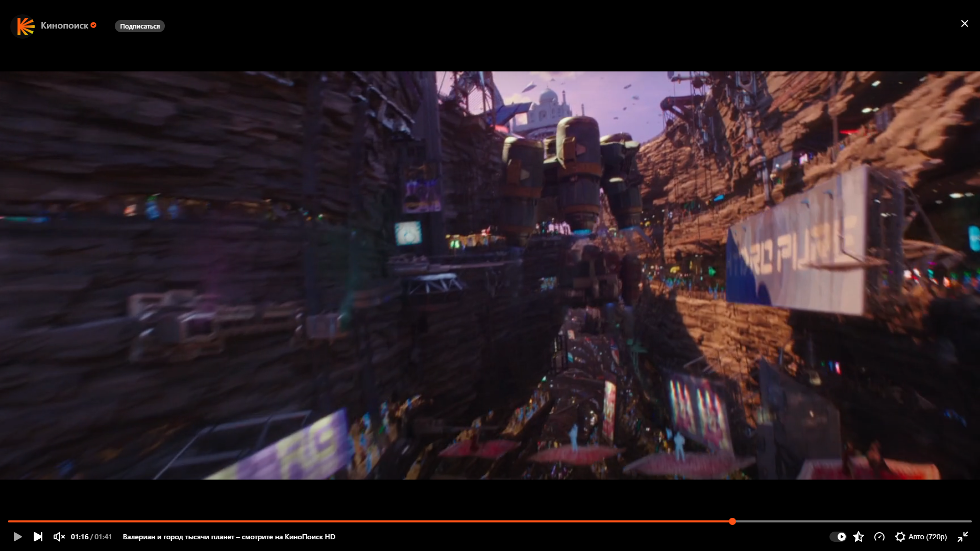Click the video frame to toggle playback
Screen dimensions: 980x551
(x=490, y=275)
